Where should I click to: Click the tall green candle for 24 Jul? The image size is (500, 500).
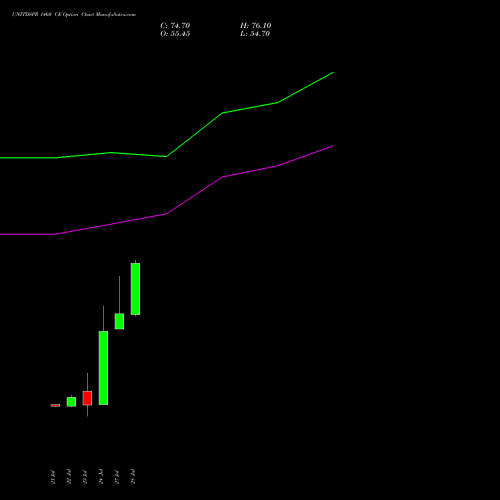(x=103, y=368)
